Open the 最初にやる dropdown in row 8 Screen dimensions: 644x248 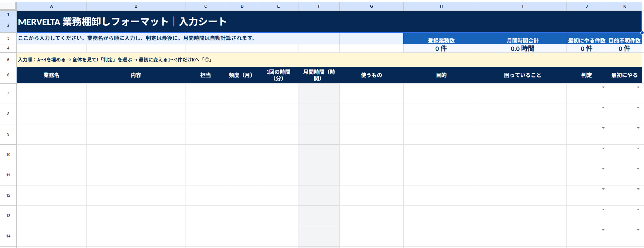tap(638, 108)
